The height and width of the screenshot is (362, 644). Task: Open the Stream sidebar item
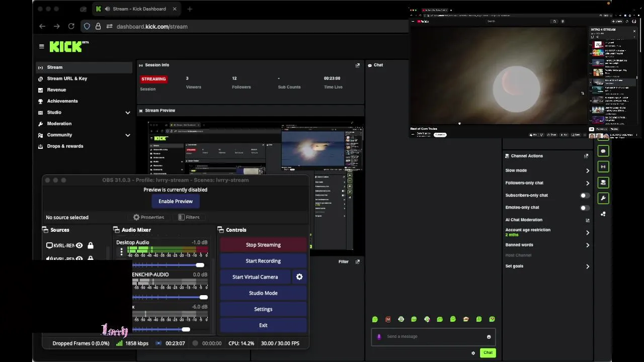(84, 67)
